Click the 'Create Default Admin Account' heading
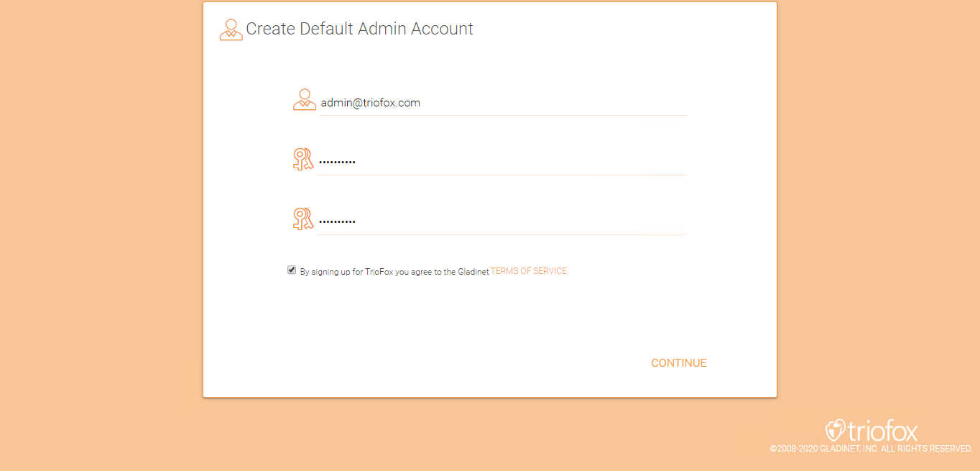Image resolution: width=980 pixels, height=471 pixels. click(x=360, y=29)
